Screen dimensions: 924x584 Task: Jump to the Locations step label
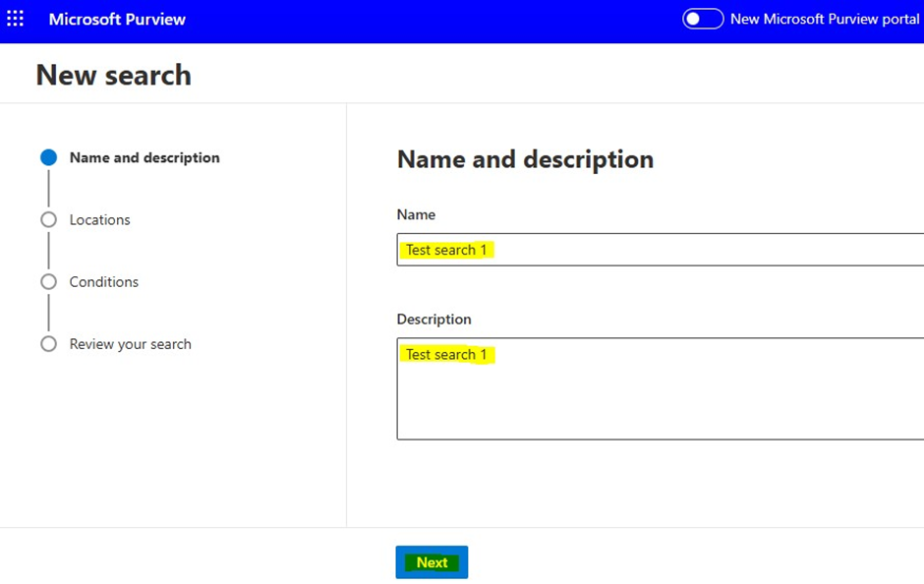click(x=99, y=220)
